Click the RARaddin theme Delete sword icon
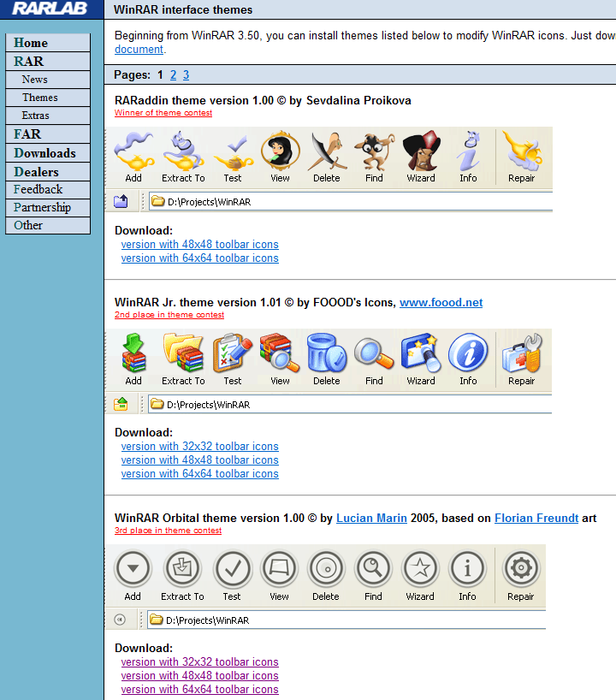Viewport: 616px width, 700px height. pyautogui.click(x=327, y=151)
